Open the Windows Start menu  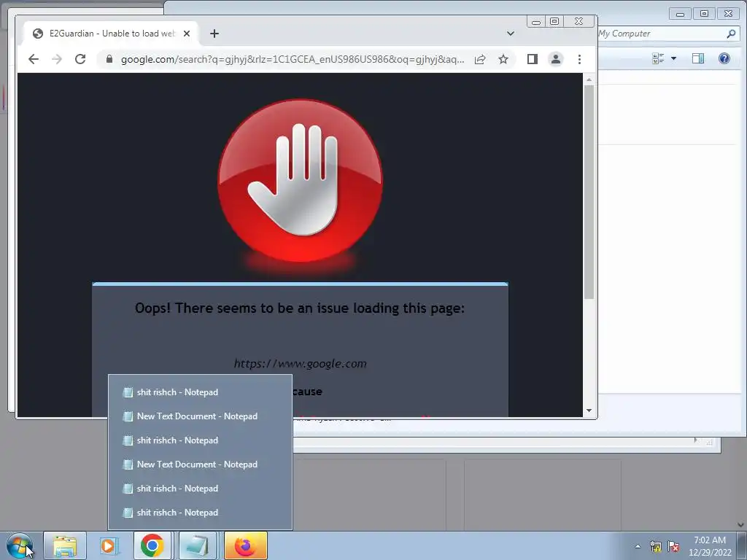point(19,546)
